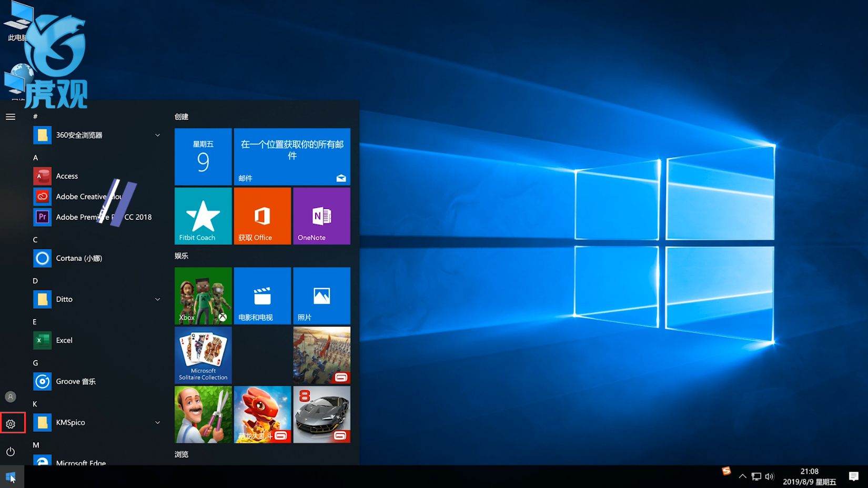Open the 邮件 mail tile
The width and height of the screenshot is (868, 488).
coord(292,157)
